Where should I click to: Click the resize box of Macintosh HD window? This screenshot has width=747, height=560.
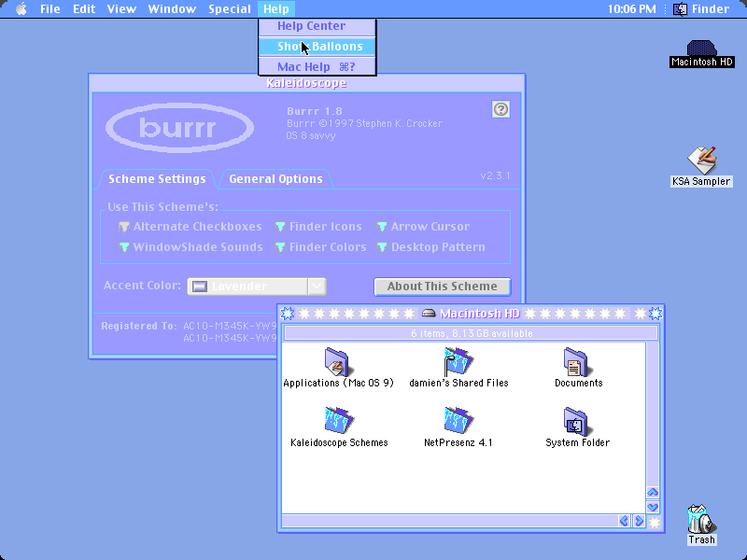point(655,523)
